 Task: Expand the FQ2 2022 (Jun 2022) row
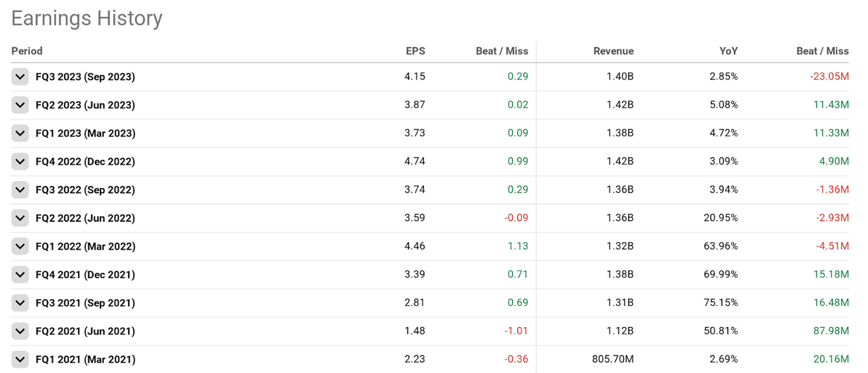point(20,218)
